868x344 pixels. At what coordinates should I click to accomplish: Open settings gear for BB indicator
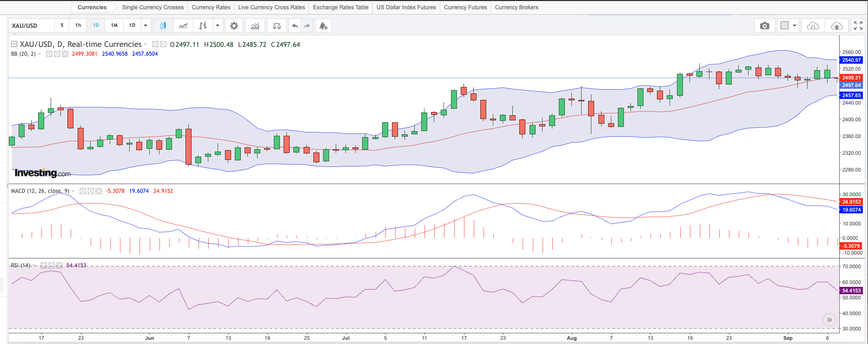click(x=57, y=54)
